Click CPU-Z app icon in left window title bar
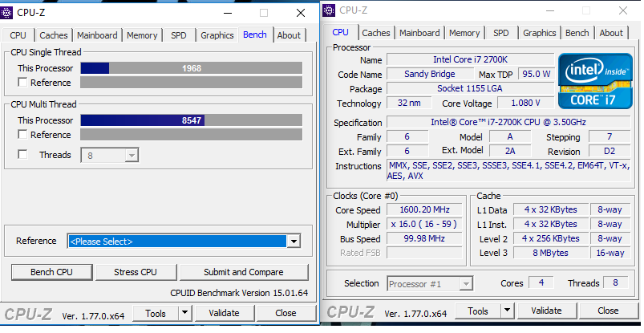Image resolution: width=644 pixels, height=333 pixels. 6,13
